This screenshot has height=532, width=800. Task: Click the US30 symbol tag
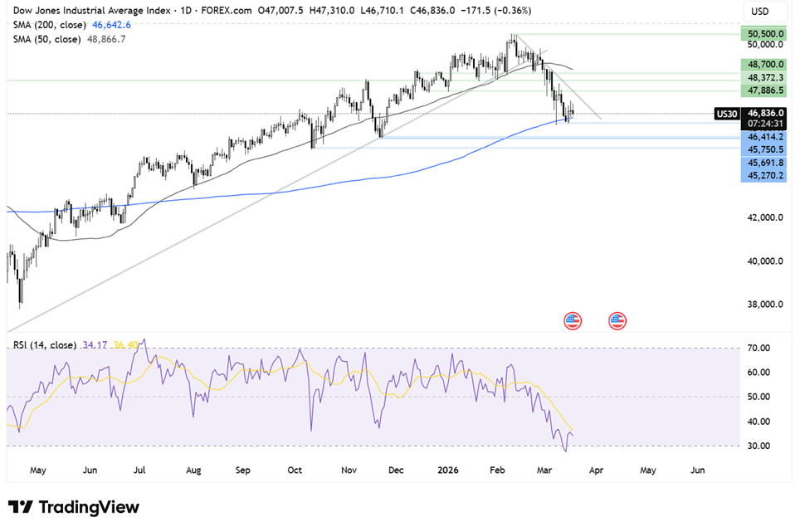727,114
